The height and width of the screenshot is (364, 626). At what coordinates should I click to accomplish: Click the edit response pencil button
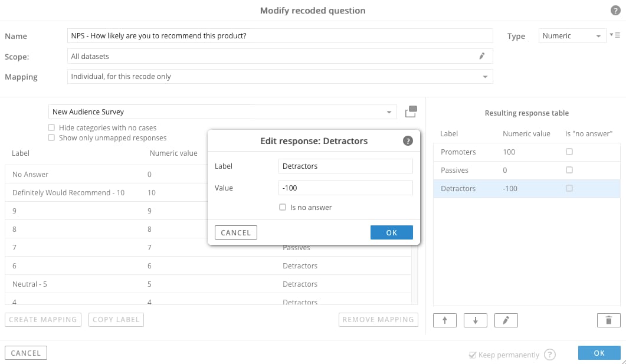coord(506,320)
